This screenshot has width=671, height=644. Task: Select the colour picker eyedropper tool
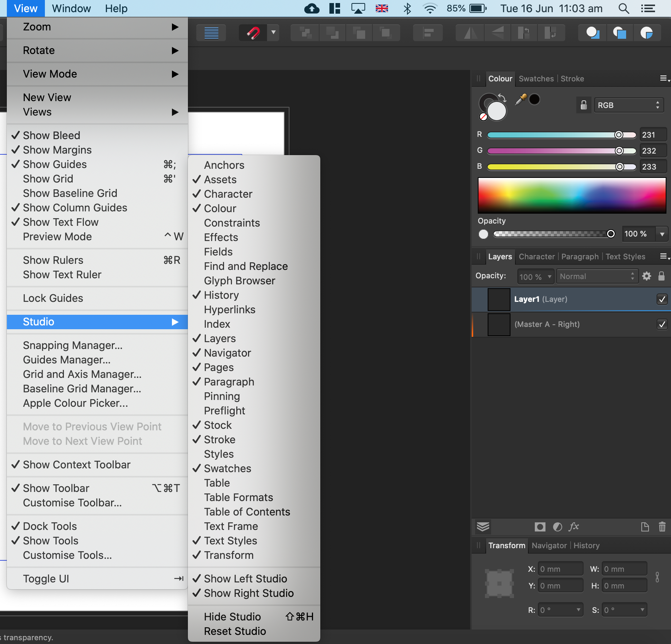click(x=520, y=100)
